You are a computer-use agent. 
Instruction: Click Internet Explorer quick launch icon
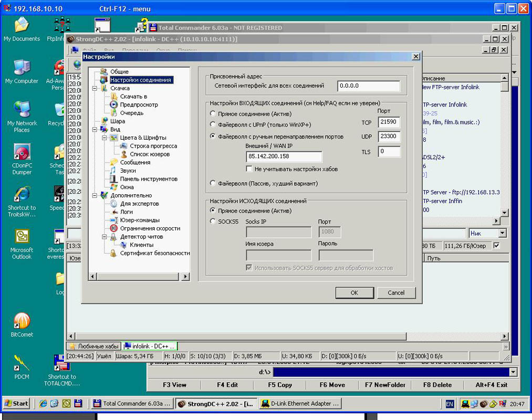tap(43, 403)
